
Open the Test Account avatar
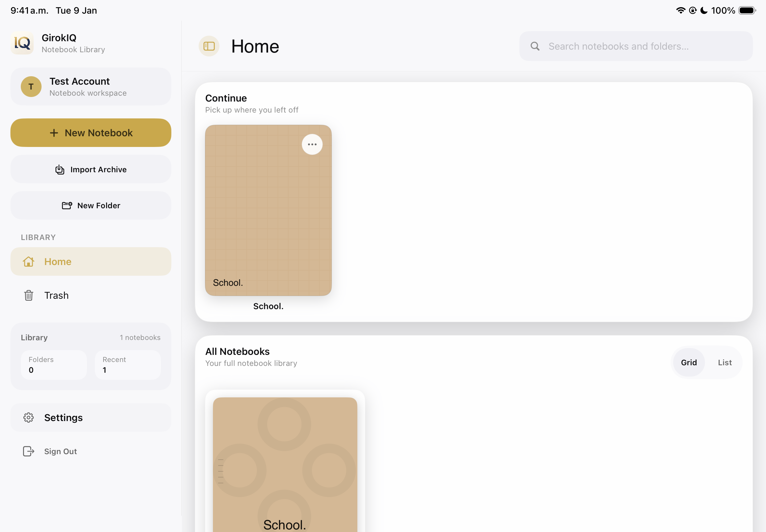click(x=31, y=87)
